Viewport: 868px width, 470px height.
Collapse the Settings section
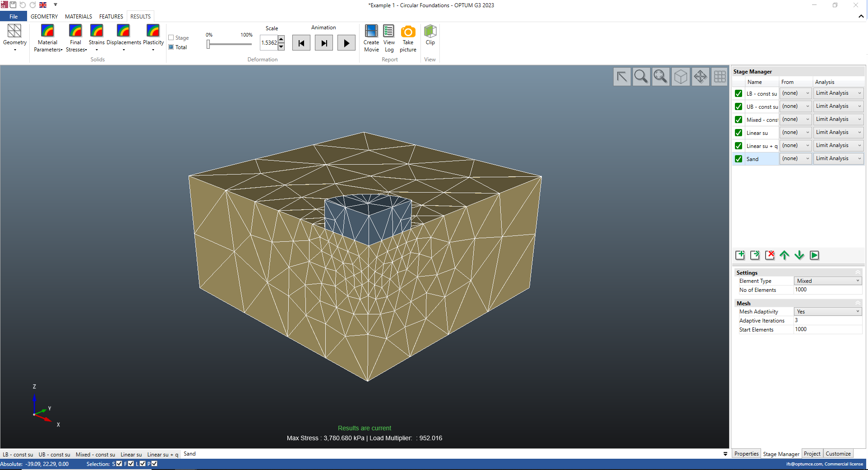858,273
